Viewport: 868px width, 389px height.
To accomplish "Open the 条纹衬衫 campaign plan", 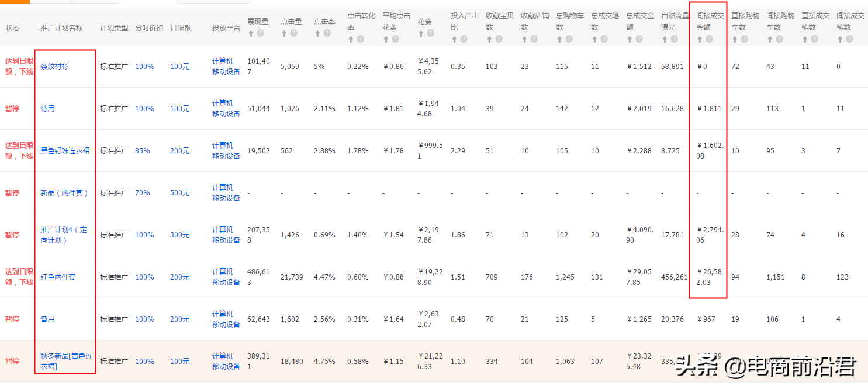I will coord(54,67).
